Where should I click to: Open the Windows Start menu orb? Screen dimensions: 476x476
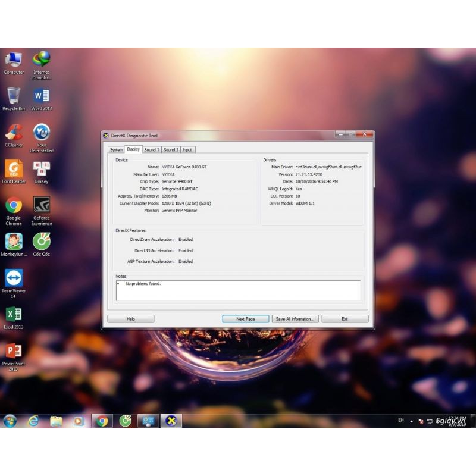pyautogui.click(x=10, y=421)
